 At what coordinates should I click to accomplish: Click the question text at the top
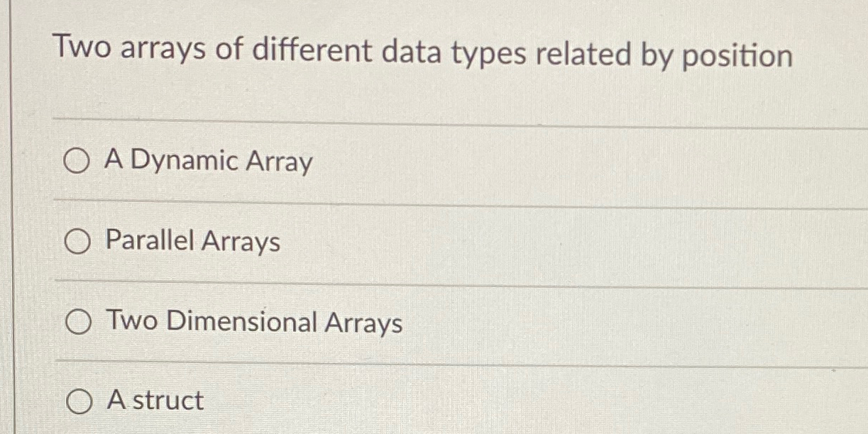point(424,51)
